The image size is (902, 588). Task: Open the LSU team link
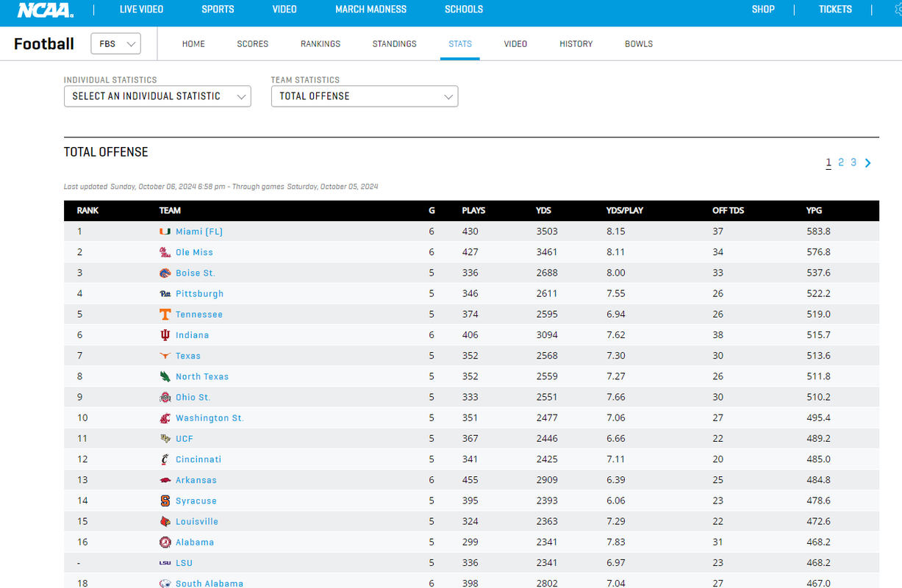coord(184,563)
